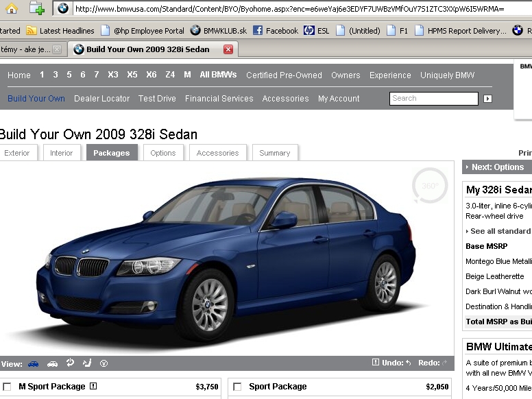Open the Accessories configuration tab
The image size is (532, 399).
218,153
